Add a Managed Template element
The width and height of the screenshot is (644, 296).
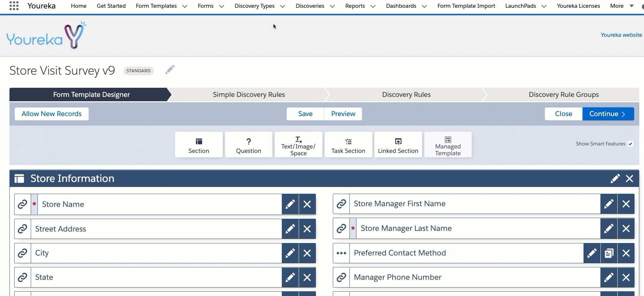(x=448, y=144)
